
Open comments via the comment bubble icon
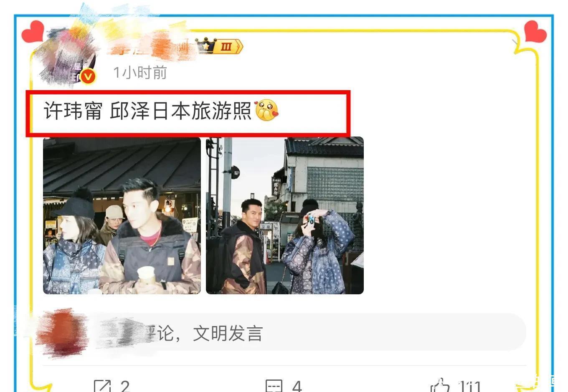coord(274,386)
